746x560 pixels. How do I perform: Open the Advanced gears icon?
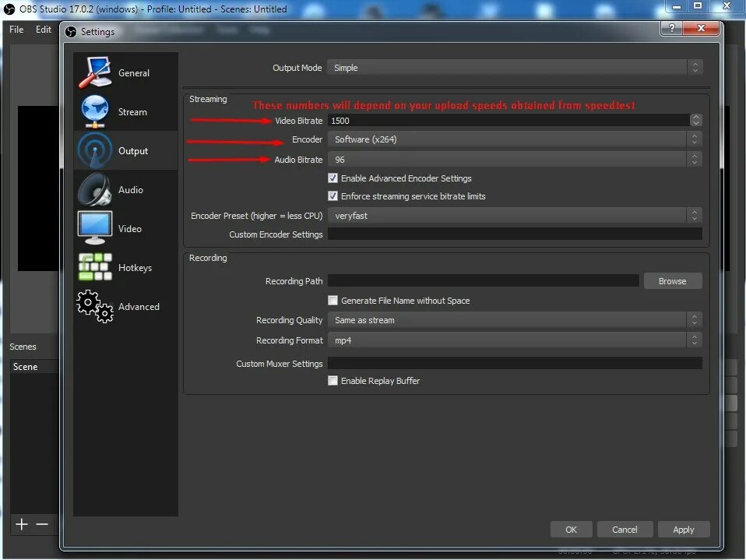pyautogui.click(x=95, y=306)
